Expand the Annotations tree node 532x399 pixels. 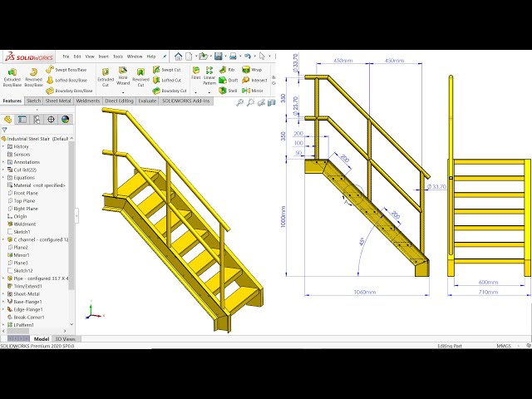point(3,162)
